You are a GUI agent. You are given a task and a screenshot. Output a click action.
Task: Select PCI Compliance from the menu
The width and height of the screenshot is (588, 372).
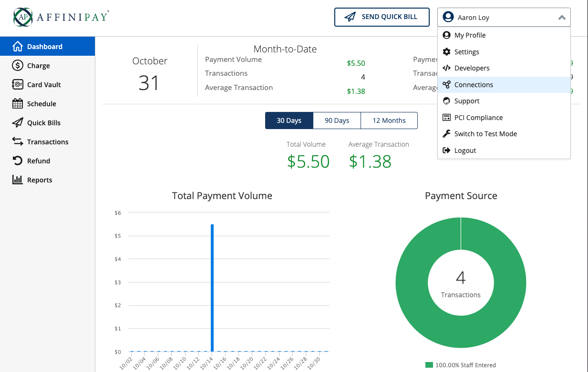[x=478, y=117]
